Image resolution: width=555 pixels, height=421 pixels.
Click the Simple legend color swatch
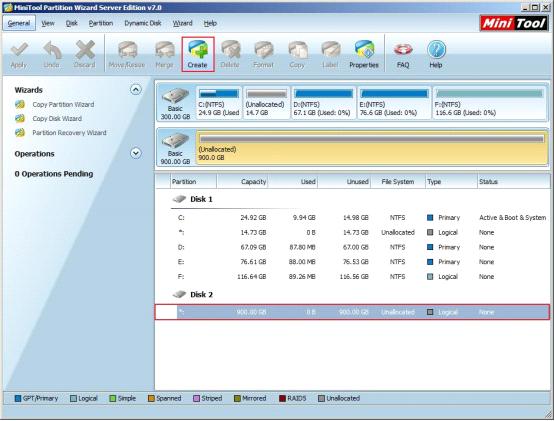[x=113, y=398]
